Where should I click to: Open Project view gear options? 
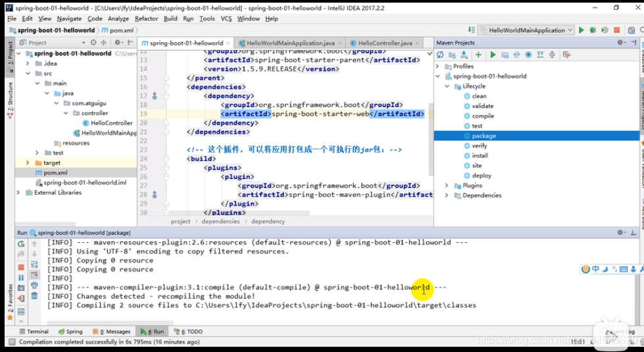(118, 42)
